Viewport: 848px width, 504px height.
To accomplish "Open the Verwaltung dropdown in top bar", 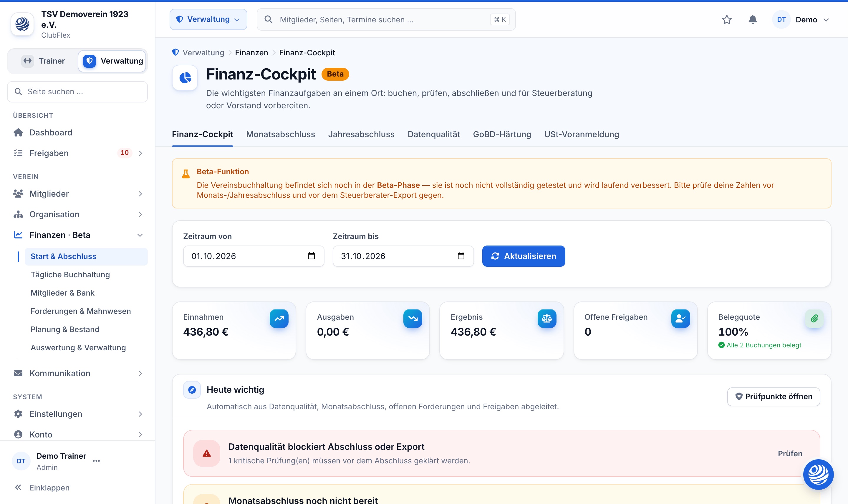I will click(208, 19).
